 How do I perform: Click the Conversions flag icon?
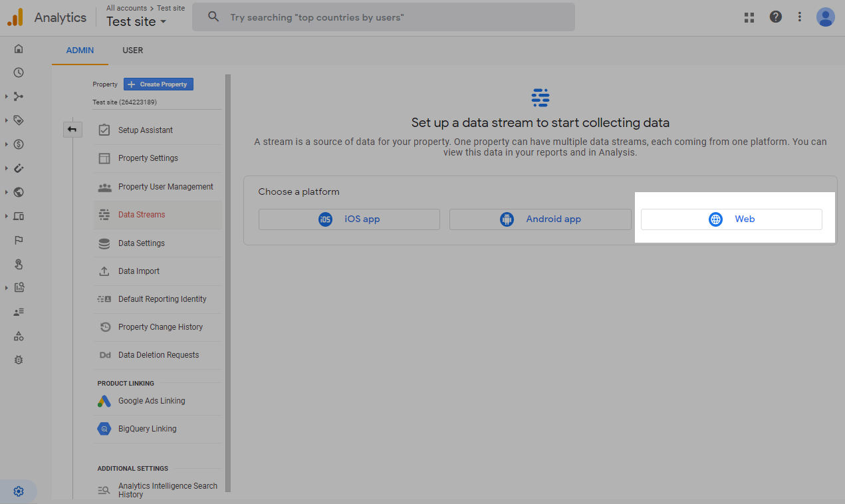(x=19, y=240)
